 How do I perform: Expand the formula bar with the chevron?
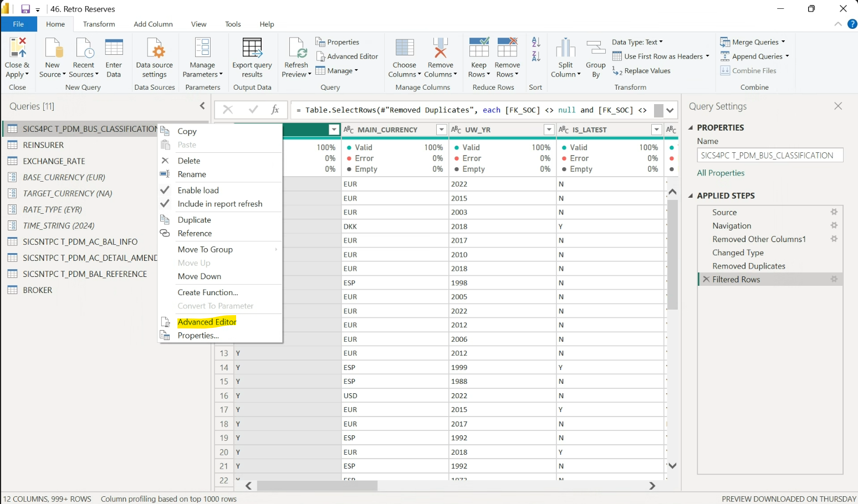click(x=670, y=110)
